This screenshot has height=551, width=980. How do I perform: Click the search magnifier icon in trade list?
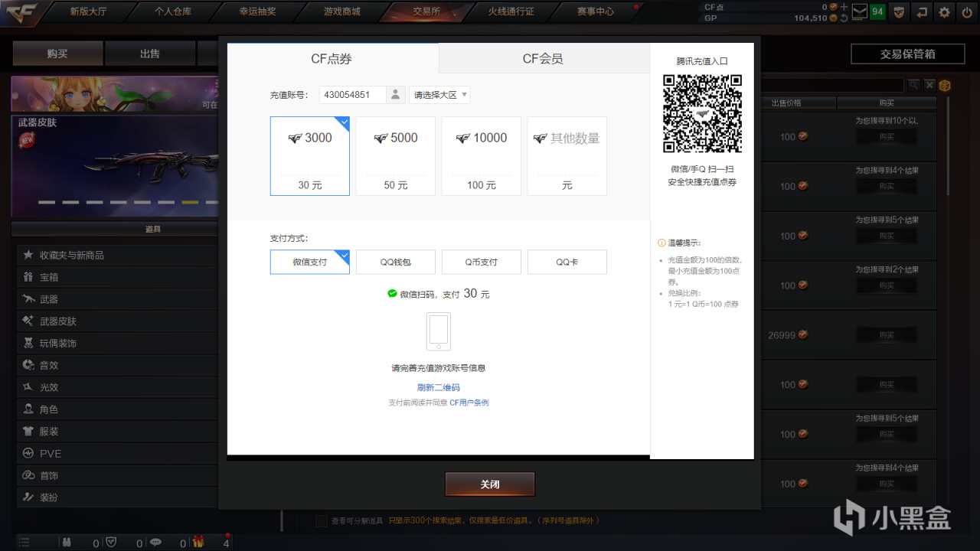[x=913, y=85]
